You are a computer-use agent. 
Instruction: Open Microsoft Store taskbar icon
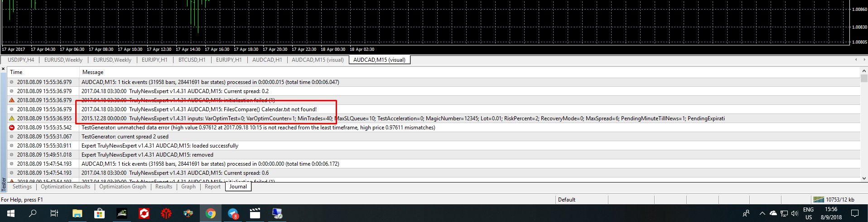(x=99, y=213)
